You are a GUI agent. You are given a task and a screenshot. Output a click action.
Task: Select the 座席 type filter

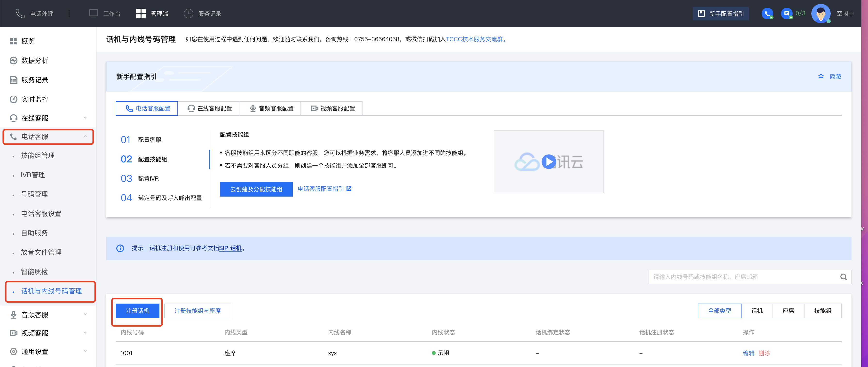click(788, 311)
